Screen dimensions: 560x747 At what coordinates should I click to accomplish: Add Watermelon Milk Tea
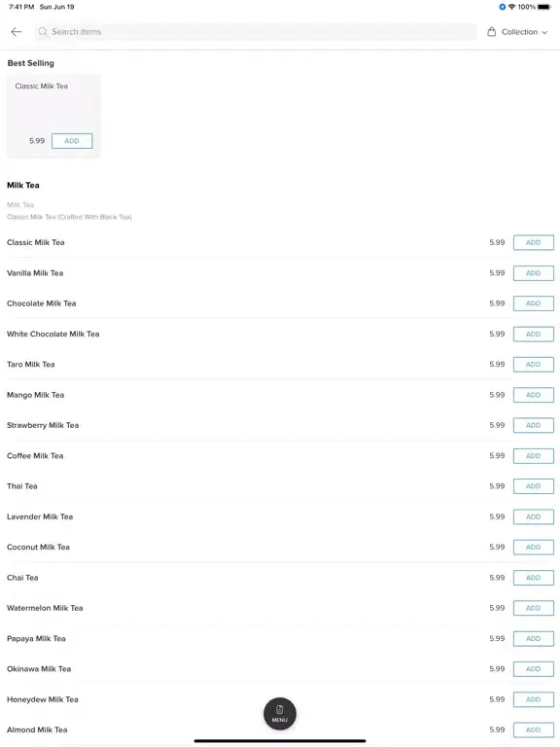(534, 608)
